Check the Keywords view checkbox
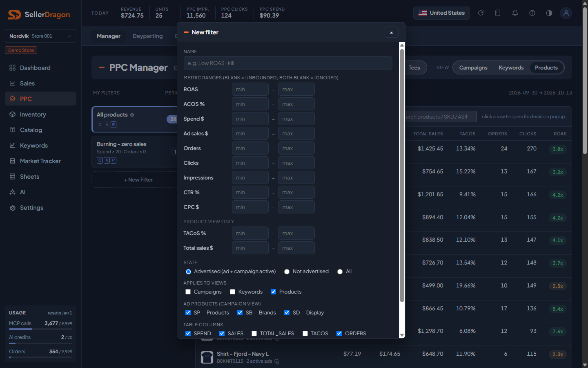 (233, 292)
